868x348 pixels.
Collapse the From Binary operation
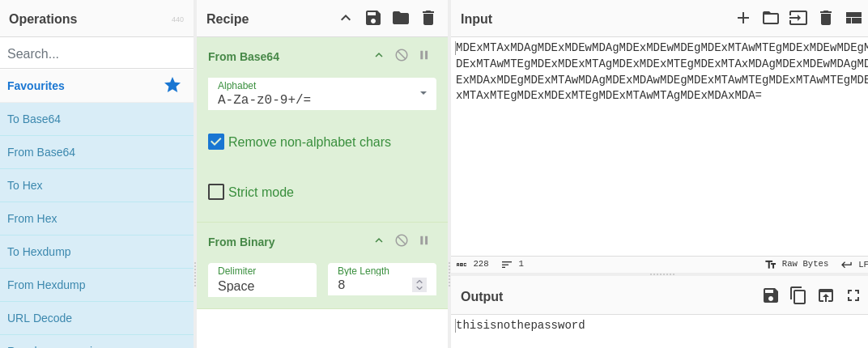click(378, 240)
